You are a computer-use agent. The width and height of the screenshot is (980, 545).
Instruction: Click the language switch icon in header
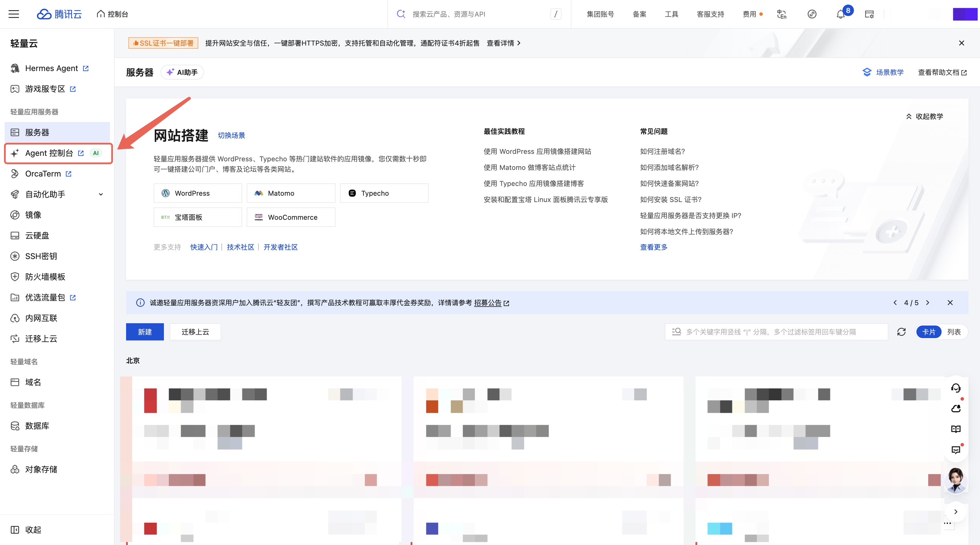781,14
